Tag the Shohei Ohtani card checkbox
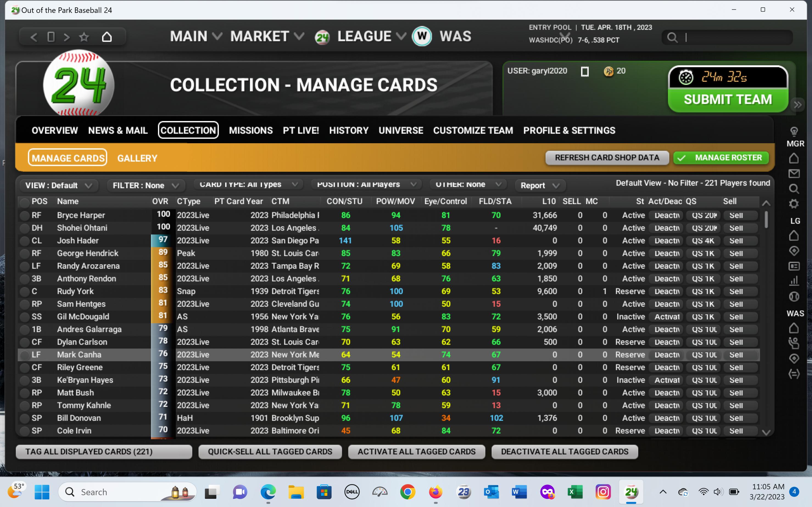Image resolution: width=812 pixels, height=507 pixels. coord(24,228)
